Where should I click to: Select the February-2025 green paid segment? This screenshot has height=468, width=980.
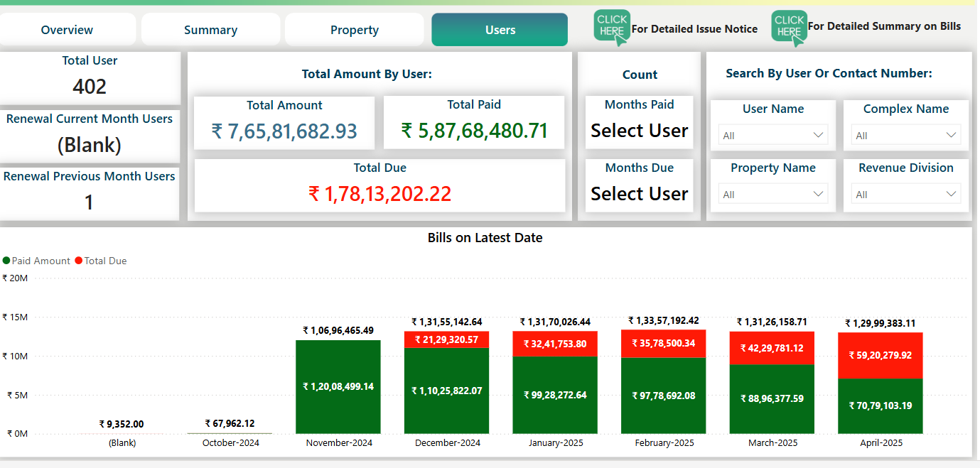click(663, 396)
